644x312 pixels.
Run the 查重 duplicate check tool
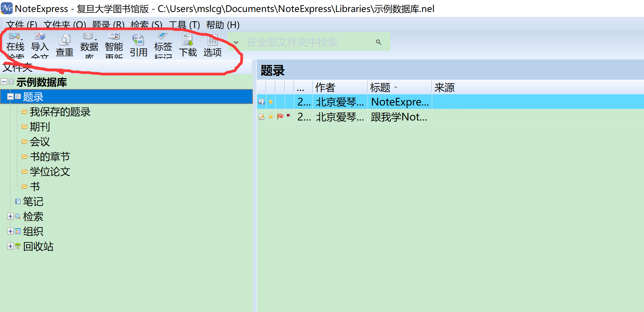[65, 46]
